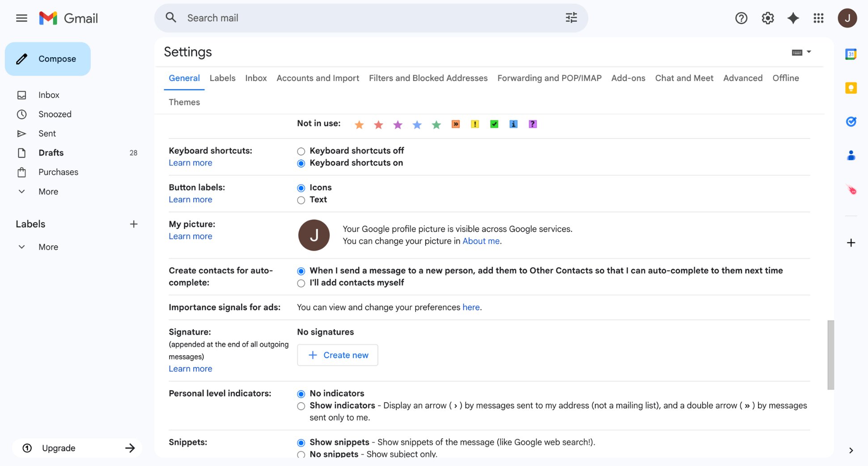This screenshot has height=466, width=868.
Task: Switch to the Inbox settings tab
Action: 256,78
